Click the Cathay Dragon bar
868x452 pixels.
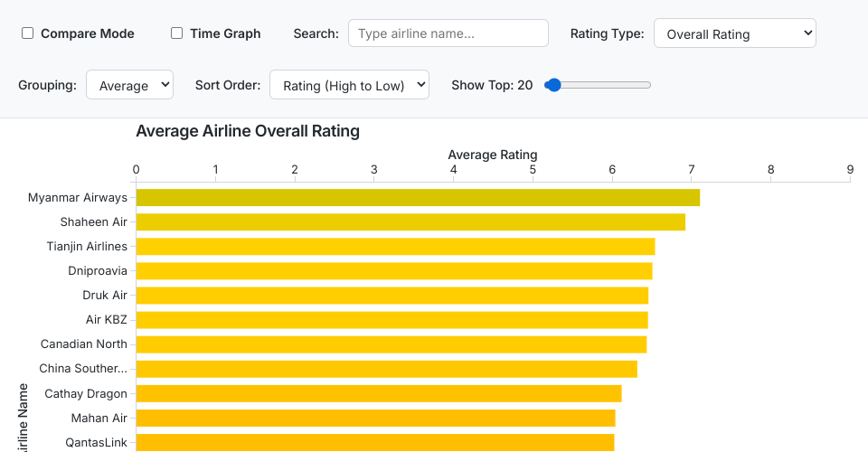click(x=378, y=393)
